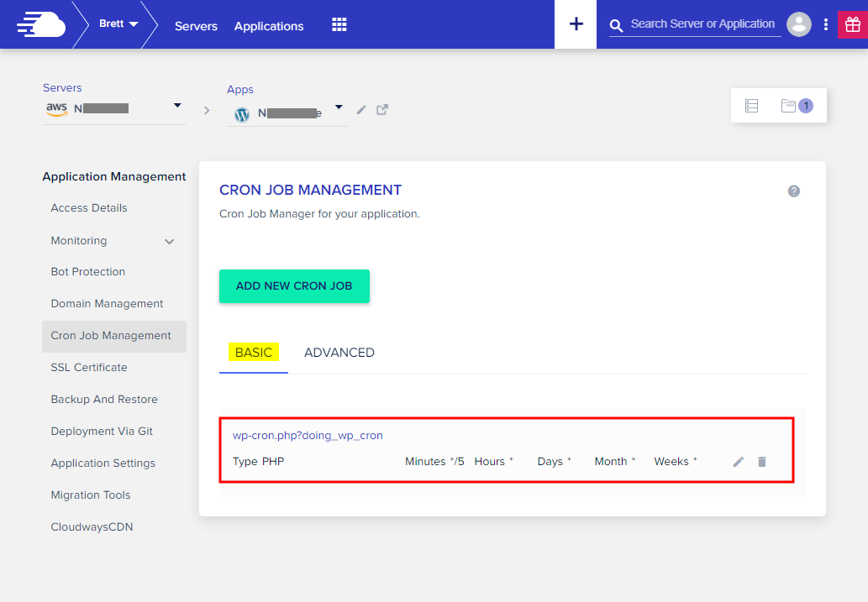The height and width of the screenshot is (602, 868).
Task: Click the Application Management heading
Action: pos(114,176)
